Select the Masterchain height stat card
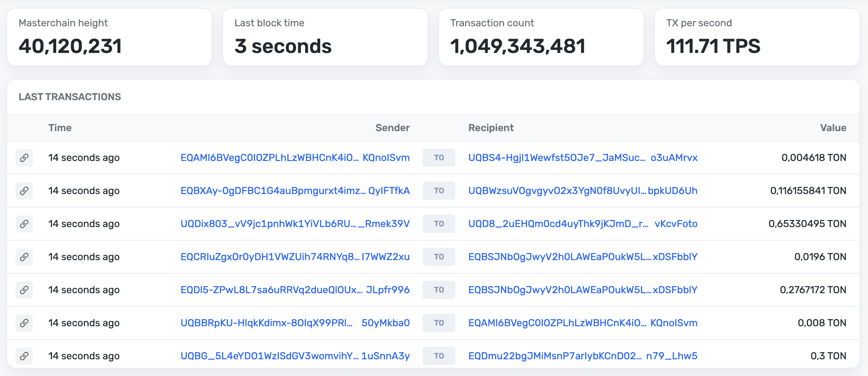The height and width of the screenshot is (376, 868). (x=110, y=37)
